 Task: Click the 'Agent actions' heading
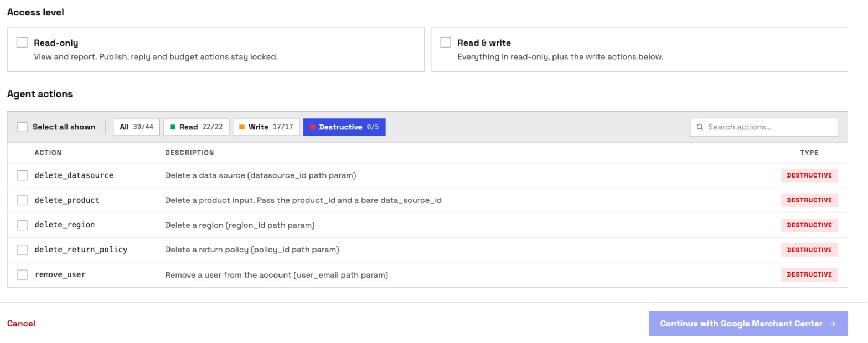(x=40, y=94)
